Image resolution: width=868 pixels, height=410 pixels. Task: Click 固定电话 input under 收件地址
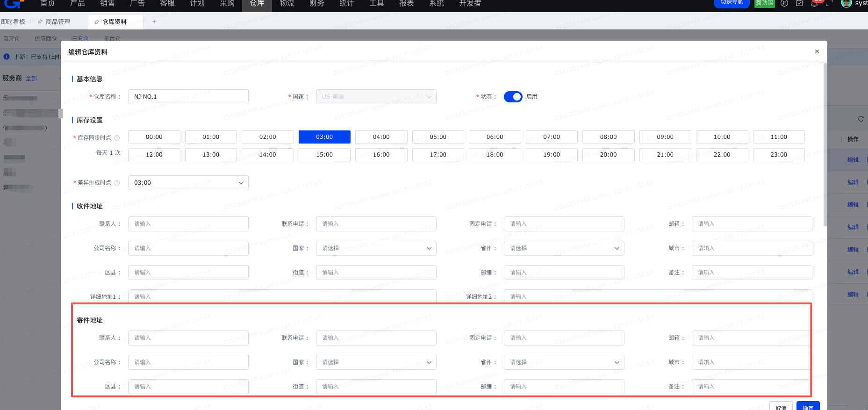[x=564, y=224]
